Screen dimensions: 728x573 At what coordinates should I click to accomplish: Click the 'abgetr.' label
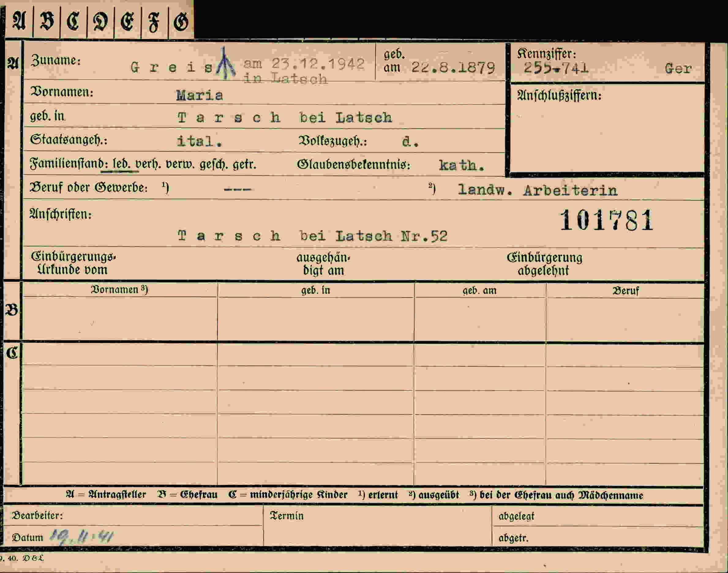click(513, 538)
